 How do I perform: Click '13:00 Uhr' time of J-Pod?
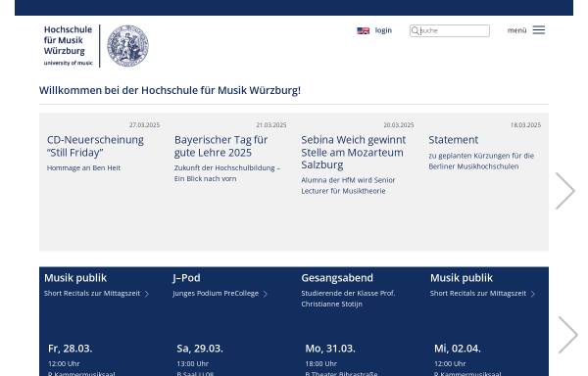click(192, 363)
